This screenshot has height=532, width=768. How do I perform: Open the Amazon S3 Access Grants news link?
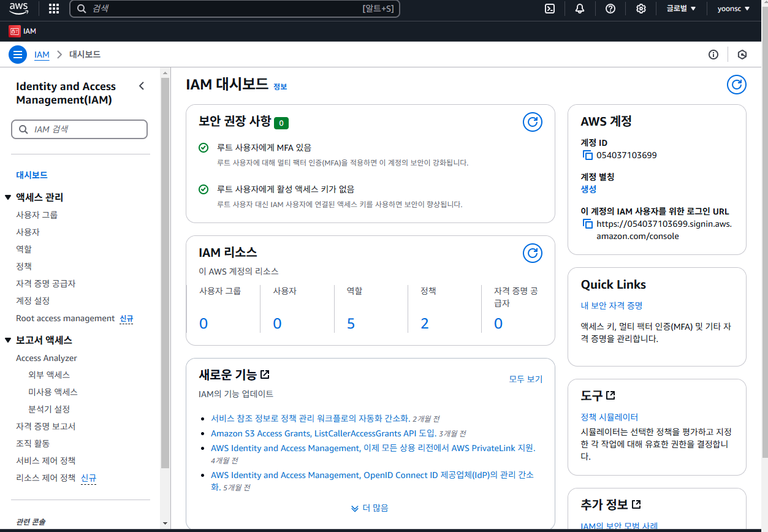324,433
